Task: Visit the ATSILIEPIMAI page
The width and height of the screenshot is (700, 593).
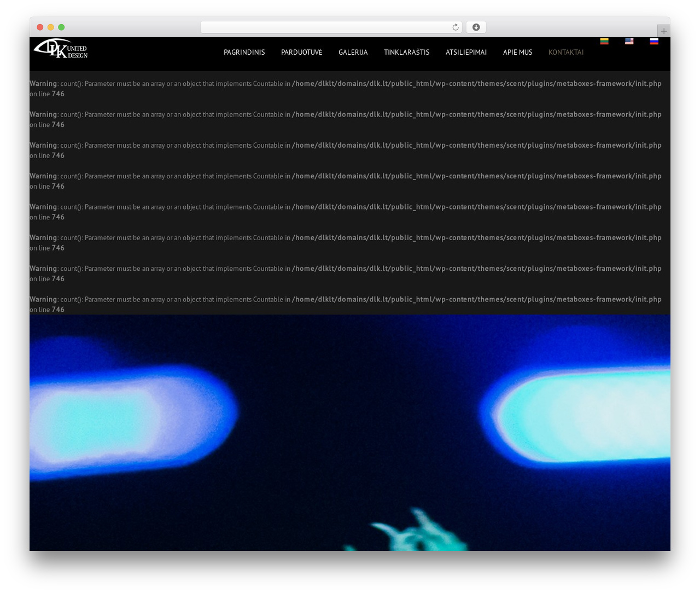Action: [466, 53]
